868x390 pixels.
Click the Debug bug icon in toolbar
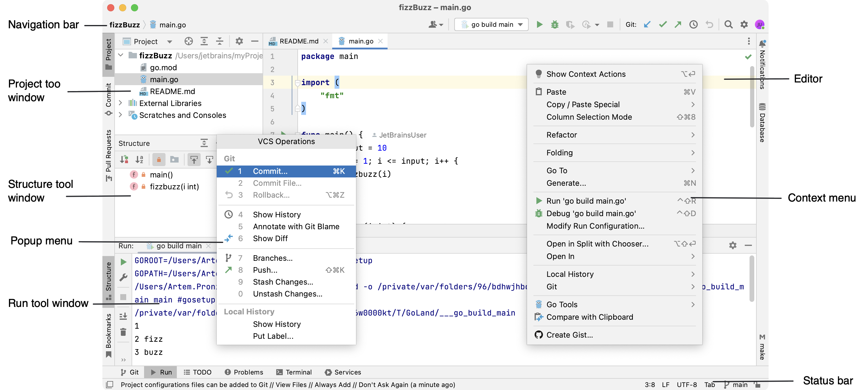tap(555, 25)
